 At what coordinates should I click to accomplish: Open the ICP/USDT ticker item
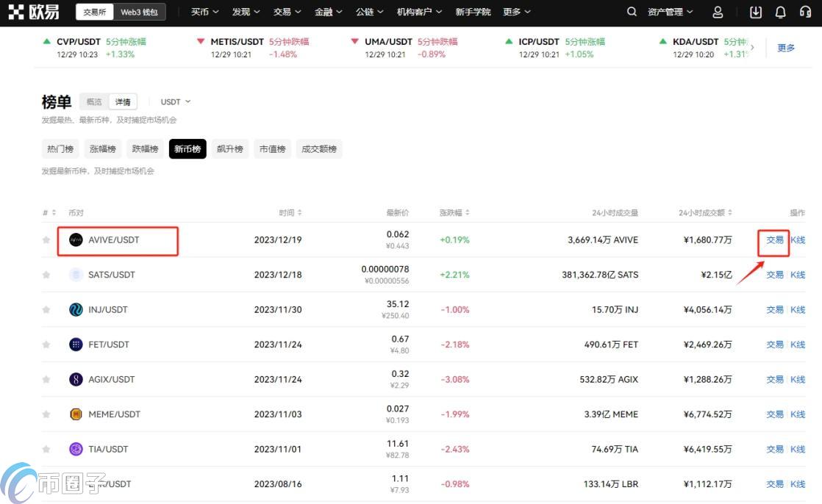(555, 48)
